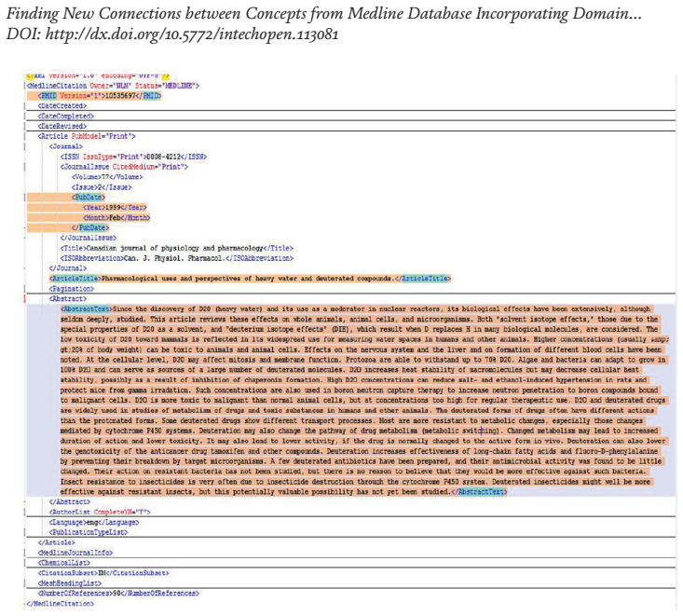This screenshot has width=683, height=616.
Task: Expand the collapsed MeshHeadingList node
Action: [70, 582]
